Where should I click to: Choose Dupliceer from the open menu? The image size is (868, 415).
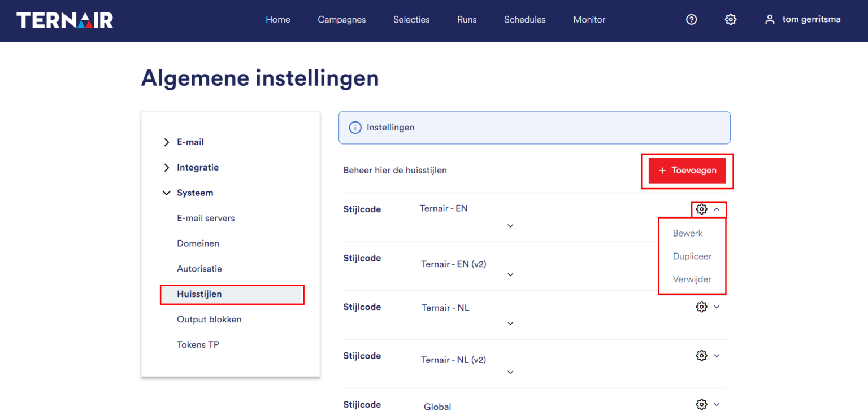coord(692,256)
